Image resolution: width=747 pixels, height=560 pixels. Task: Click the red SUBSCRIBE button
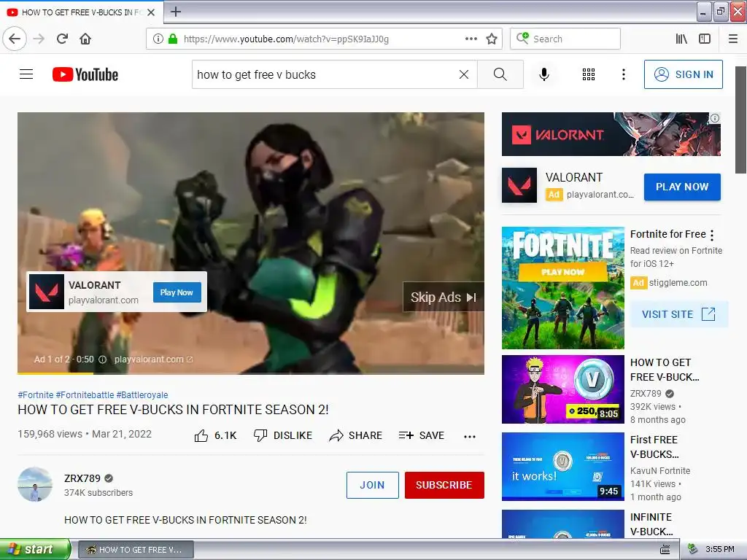(x=444, y=485)
